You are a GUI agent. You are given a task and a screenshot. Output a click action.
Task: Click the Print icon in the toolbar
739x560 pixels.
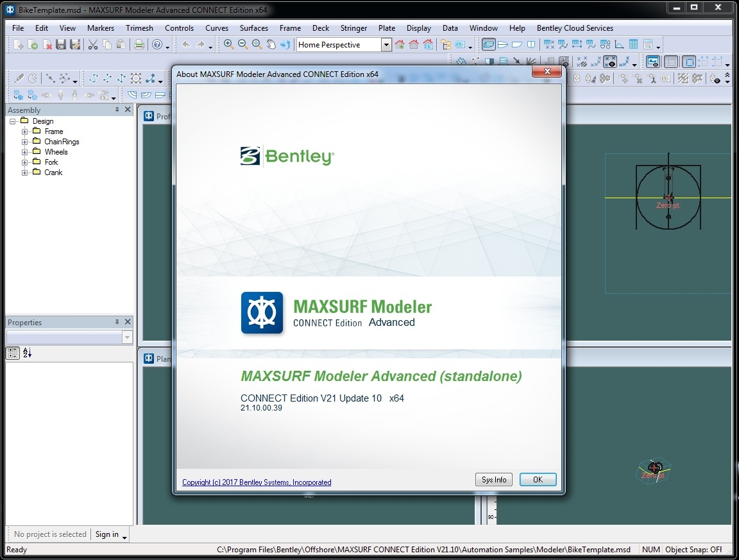(139, 45)
